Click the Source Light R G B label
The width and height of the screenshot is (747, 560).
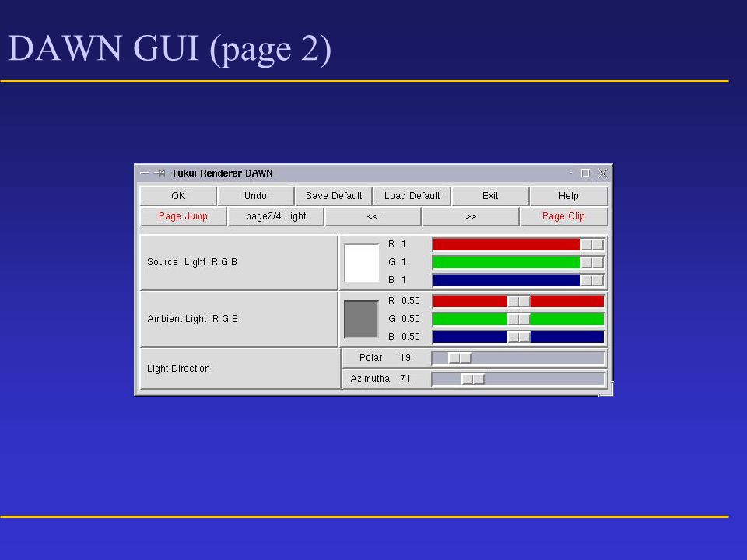tap(192, 262)
